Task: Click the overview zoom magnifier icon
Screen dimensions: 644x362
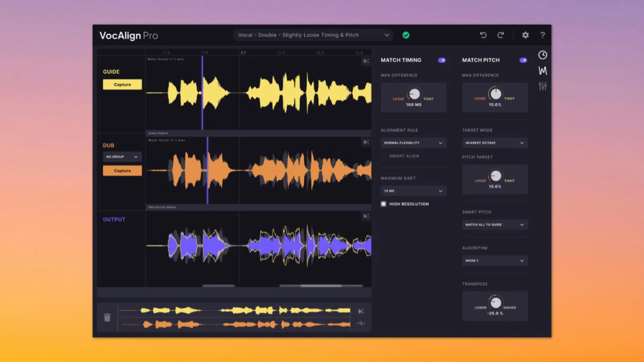Action: pyautogui.click(x=361, y=323)
